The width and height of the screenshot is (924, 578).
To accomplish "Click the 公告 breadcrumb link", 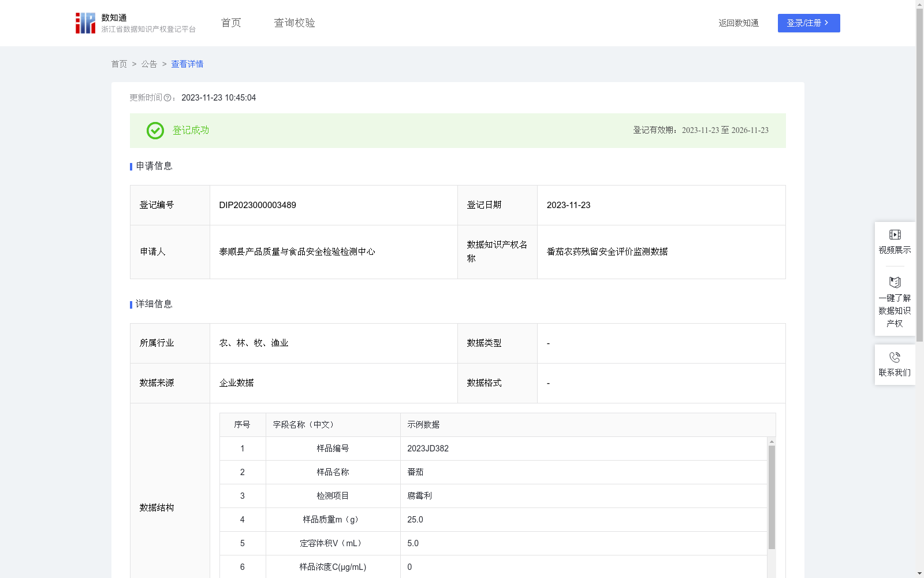I will (x=149, y=64).
